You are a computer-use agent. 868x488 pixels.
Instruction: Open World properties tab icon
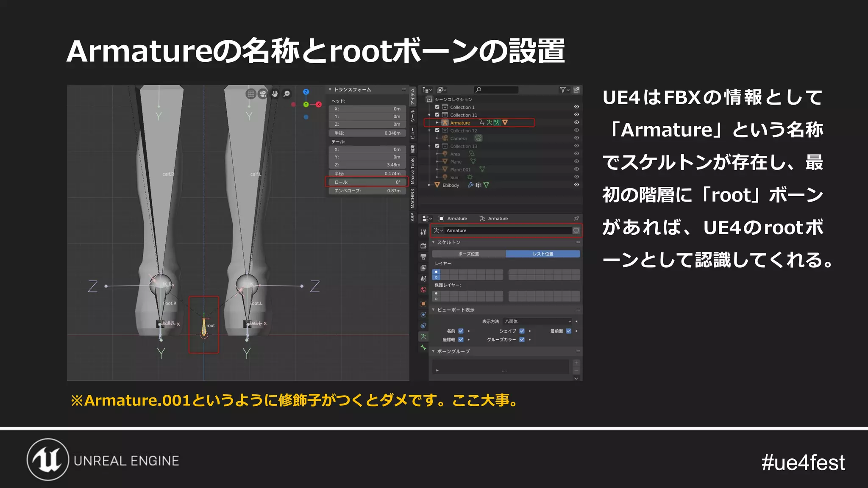[x=423, y=290]
